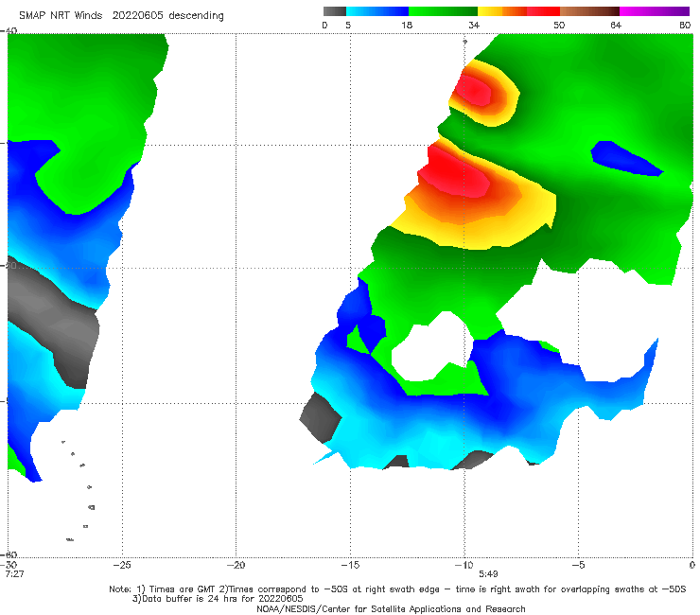Image resolution: width=700 pixels, height=615 pixels.
Task: Click the word "descending" in the title
Action: point(196,16)
